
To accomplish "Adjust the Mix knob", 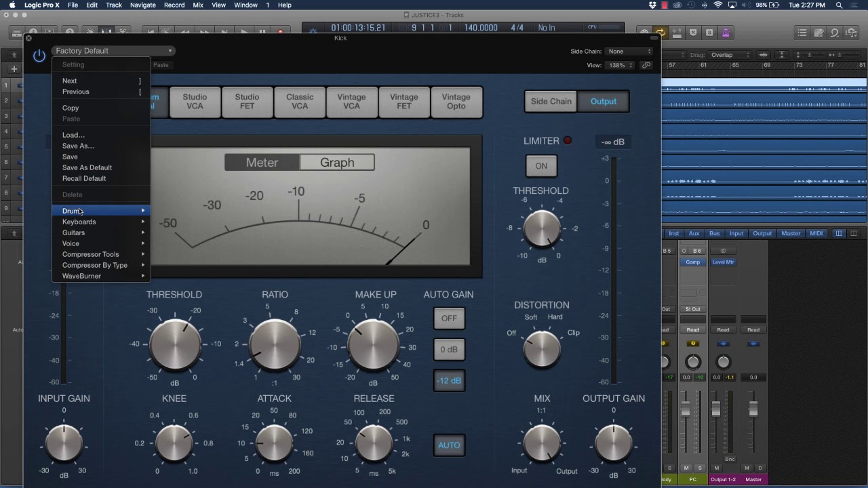I will pos(542,443).
